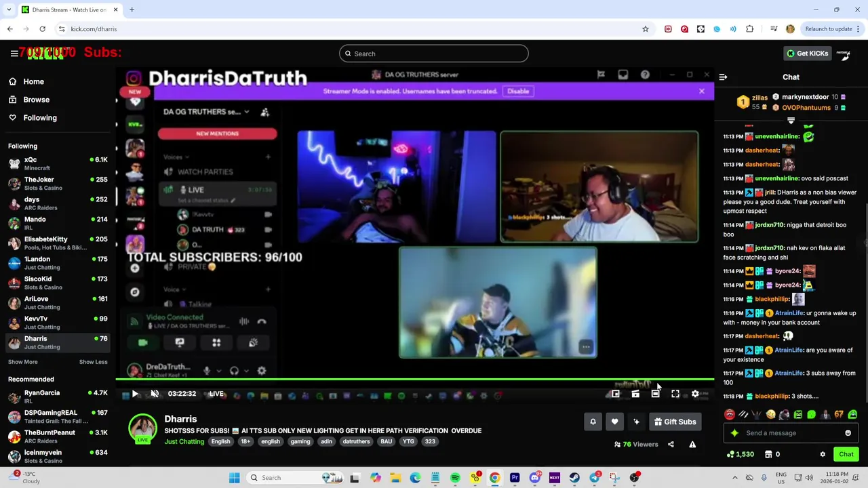Select the ElisabeteKitty followed channel
Viewport: 868px width, 488px height.
(x=58, y=243)
